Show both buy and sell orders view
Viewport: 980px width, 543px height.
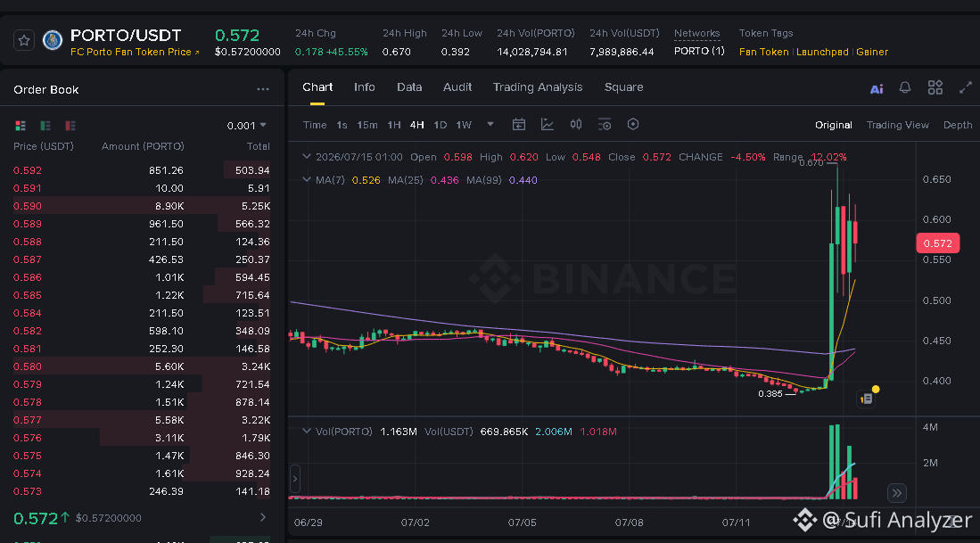[21, 126]
